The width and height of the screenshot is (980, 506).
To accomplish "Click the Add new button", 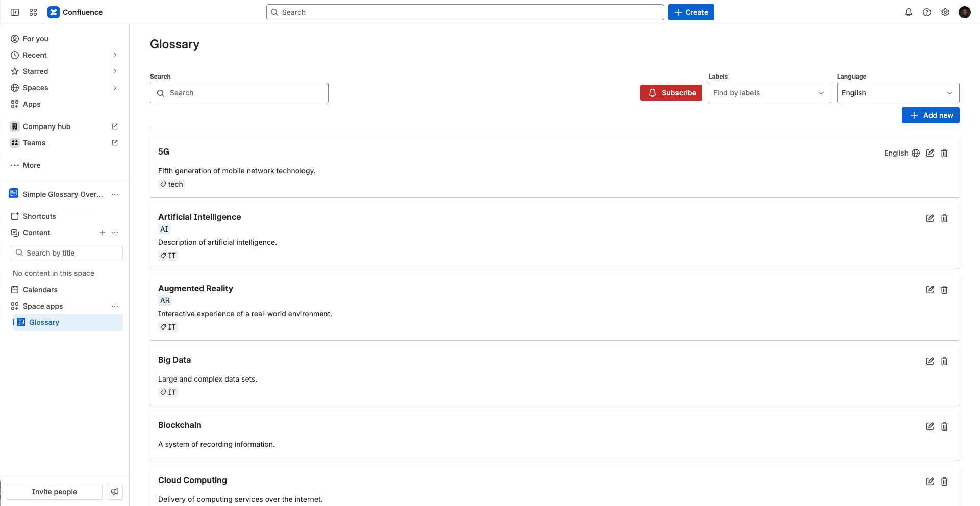I will pos(930,115).
